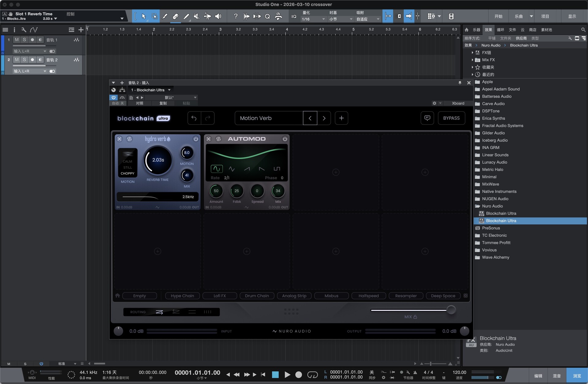Open the 混音 mixer view
The height and width of the screenshot is (384, 588).
(x=556, y=376)
